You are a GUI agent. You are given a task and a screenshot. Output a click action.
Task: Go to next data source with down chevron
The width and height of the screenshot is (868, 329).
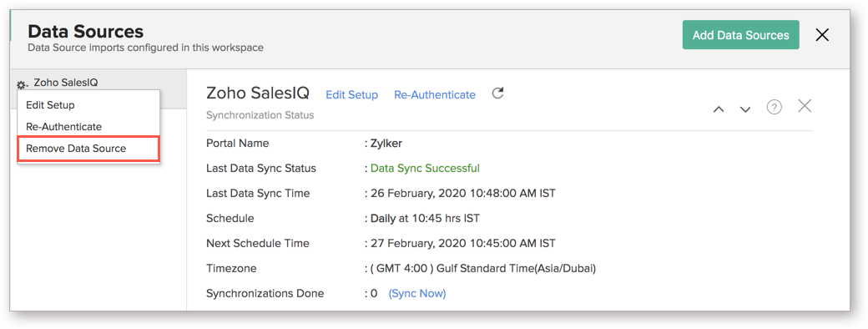(745, 109)
